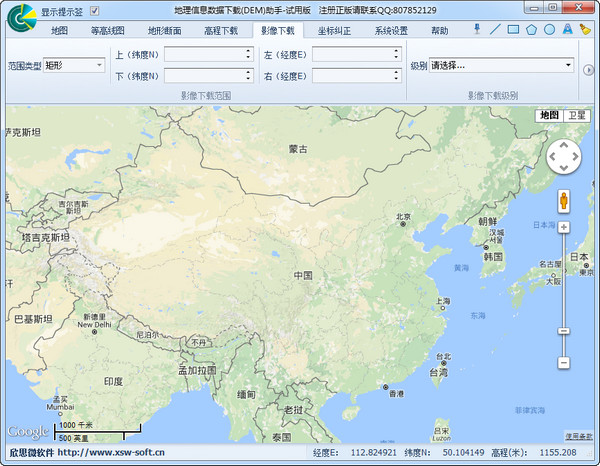The height and width of the screenshot is (466, 600).
Task: Open the http://www.xsw-soft.cn link
Action: (111, 453)
